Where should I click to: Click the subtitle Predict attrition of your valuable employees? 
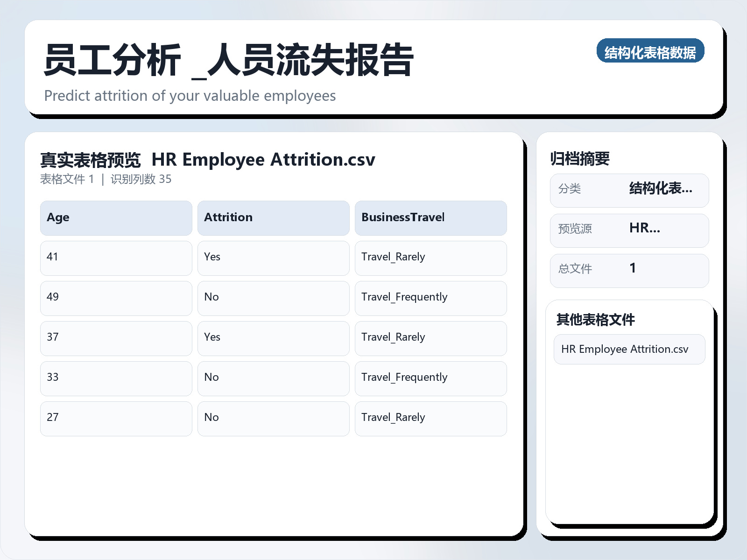190,96
